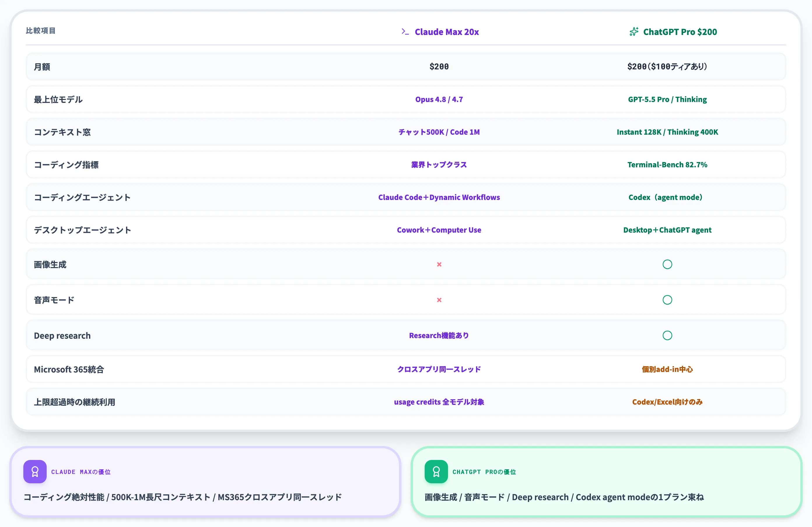Click the コーディングエージェント row label
812x527 pixels.
(x=82, y=198)
